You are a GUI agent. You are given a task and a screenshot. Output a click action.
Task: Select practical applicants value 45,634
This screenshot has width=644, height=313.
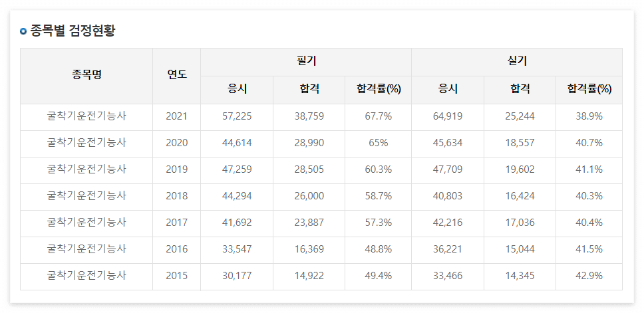(448, 143)
